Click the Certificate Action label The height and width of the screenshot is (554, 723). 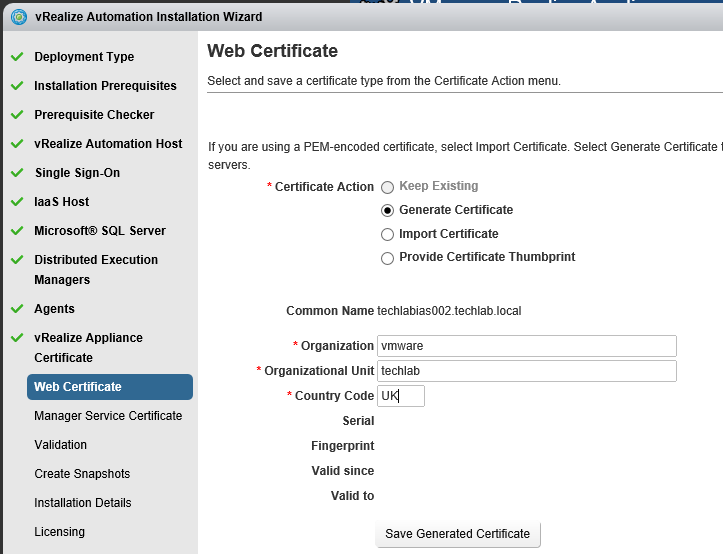pyautogui.click(x=324, y=187)
